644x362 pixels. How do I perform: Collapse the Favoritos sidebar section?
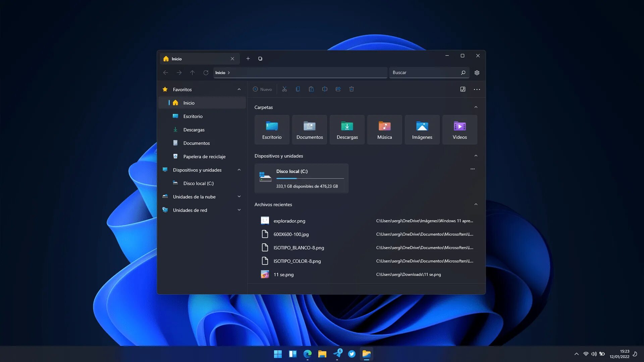pyautogui.click(x=239, y=89)
